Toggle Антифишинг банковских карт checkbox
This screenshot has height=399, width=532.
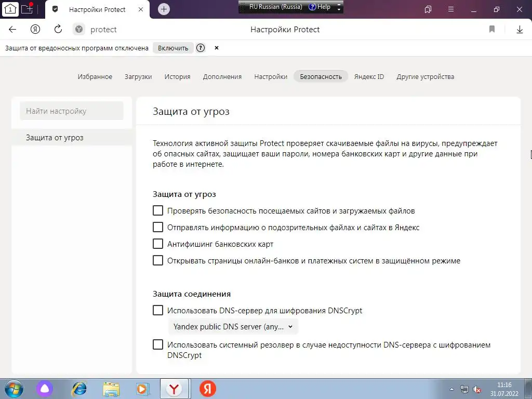point(158,244)
